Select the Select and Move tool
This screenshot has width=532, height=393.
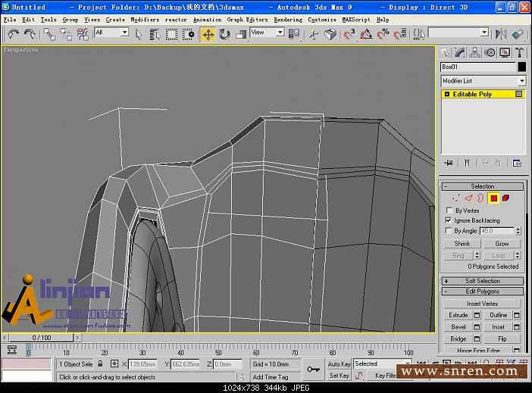pos(208,34)
